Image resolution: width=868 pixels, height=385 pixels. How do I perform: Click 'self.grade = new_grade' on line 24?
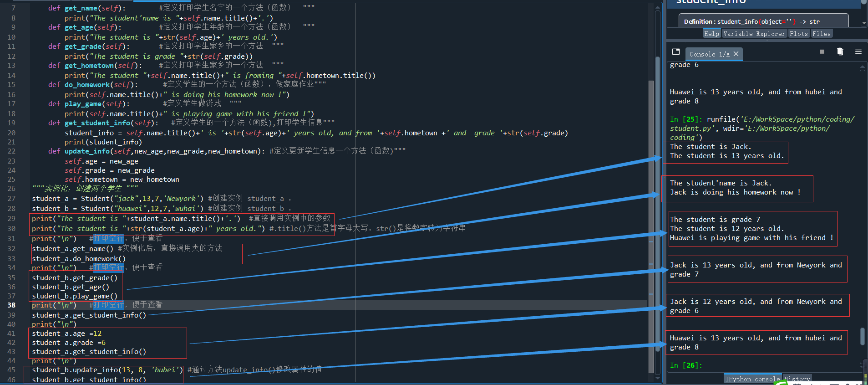coord(109,170)
